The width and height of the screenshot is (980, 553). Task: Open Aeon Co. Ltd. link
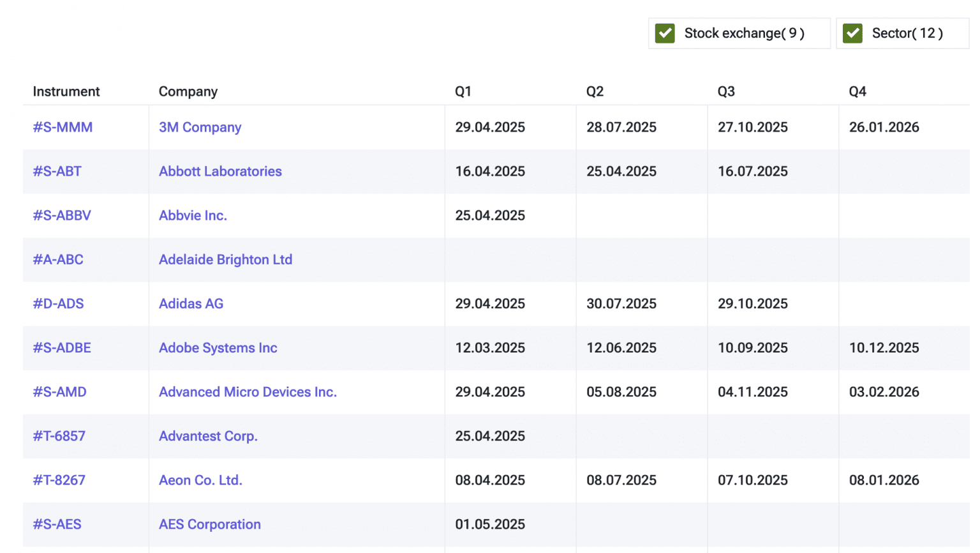tap(200, 480)
